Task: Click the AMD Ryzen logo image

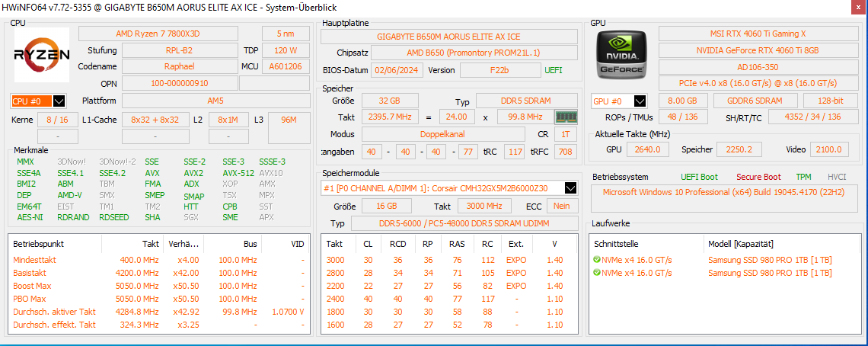Action: click(42, 55)
